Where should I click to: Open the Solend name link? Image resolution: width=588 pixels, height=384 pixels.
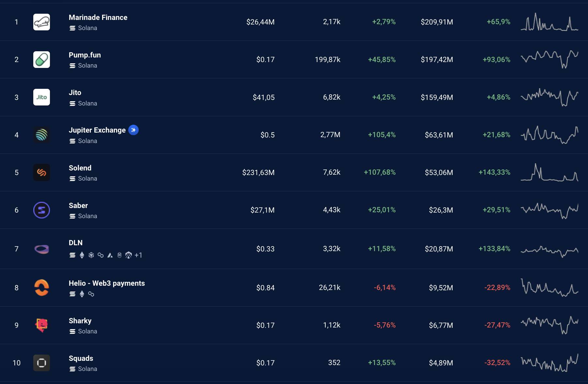[80, 168]
